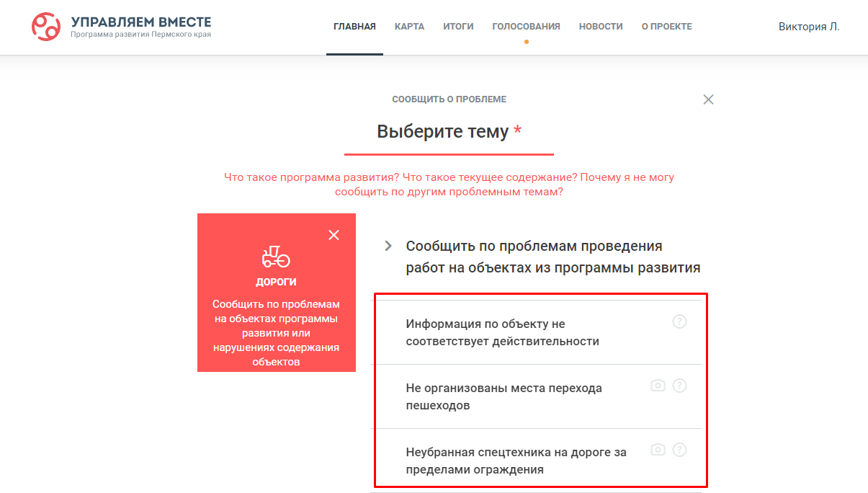Open help for Информация по объекту item

(x=679, y=321)
